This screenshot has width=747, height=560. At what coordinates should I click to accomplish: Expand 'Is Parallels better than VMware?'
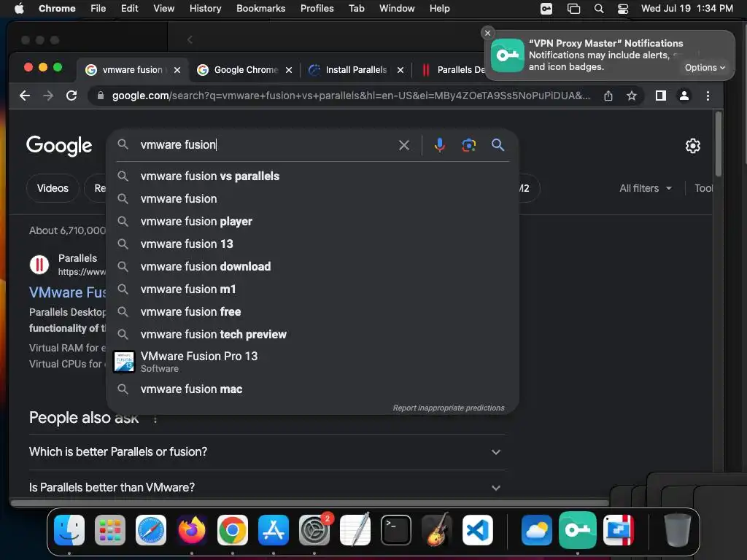click(x=267, y=488)
